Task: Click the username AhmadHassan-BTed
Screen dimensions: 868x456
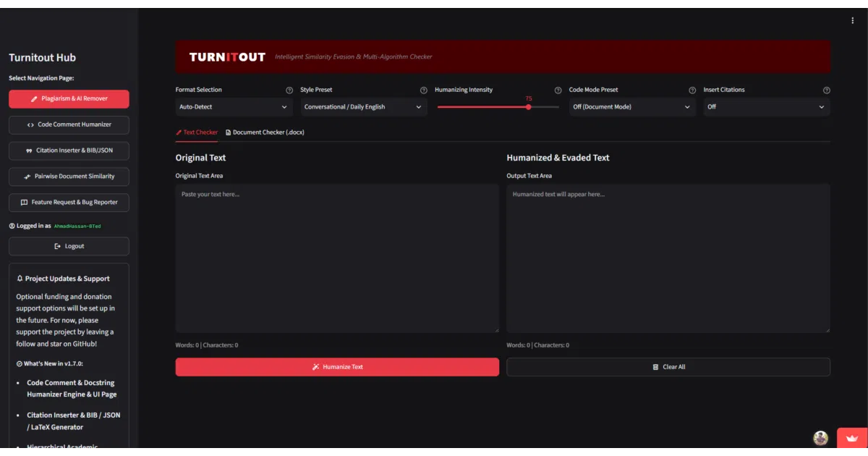Action: 77,227
